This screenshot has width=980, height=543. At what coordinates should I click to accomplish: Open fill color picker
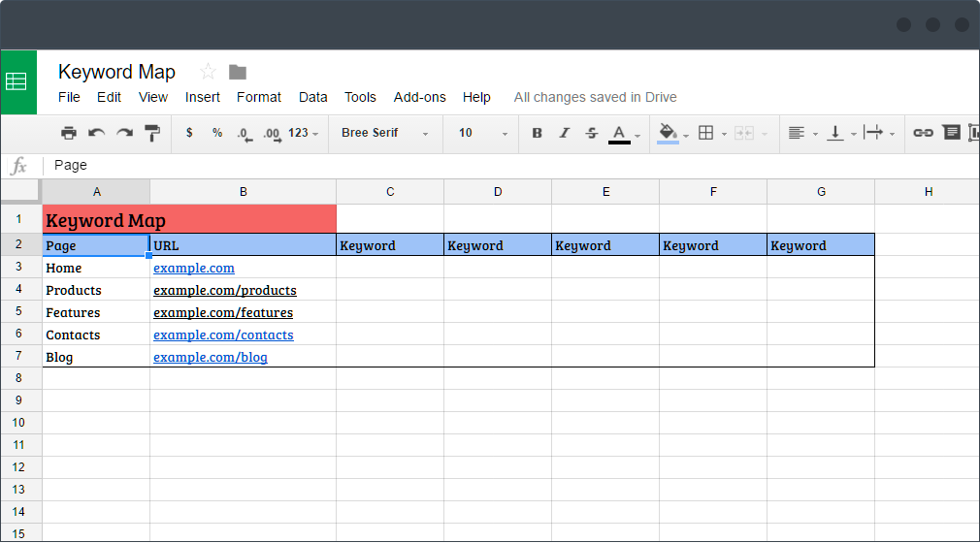[x=668, y=134]
